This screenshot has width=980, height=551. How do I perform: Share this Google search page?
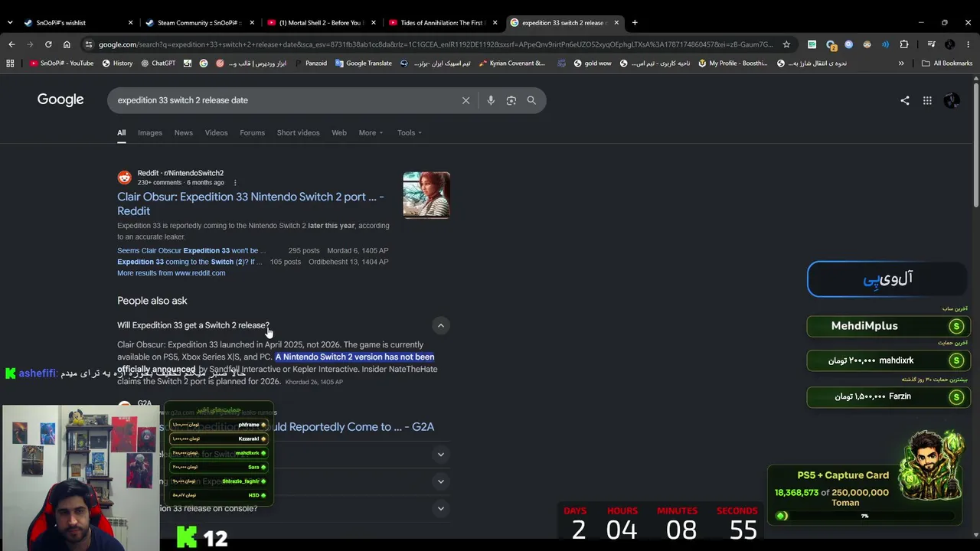pos(905,100)
